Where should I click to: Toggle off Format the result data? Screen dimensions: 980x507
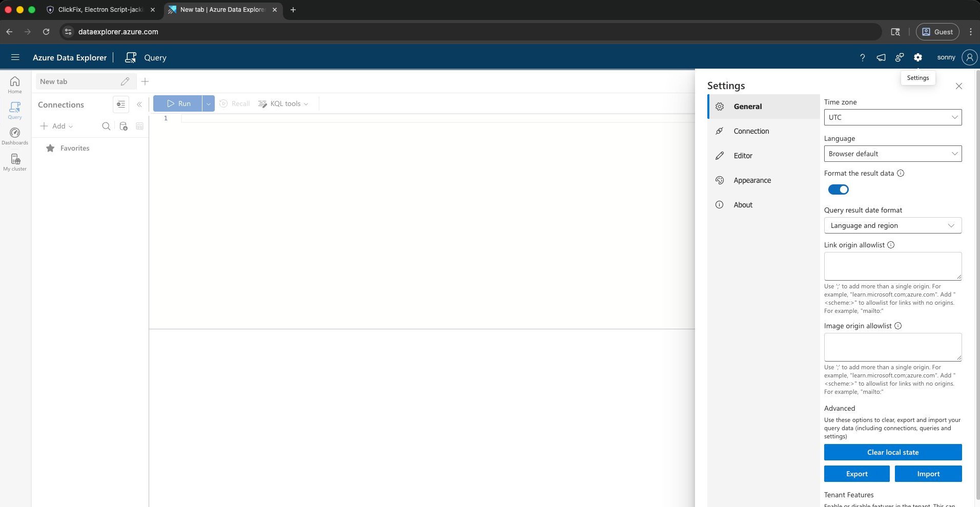[x=839, y=189]
